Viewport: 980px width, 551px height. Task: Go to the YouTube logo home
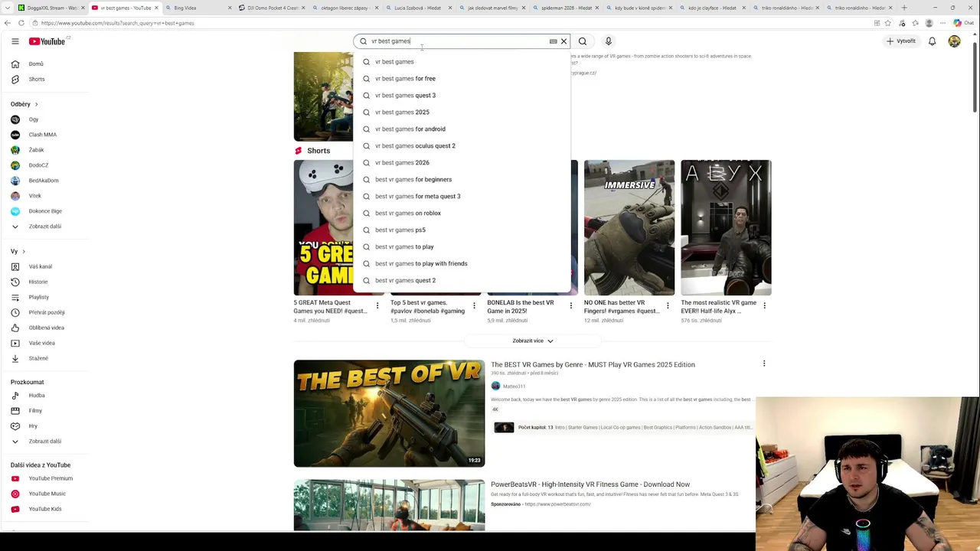[47, 41]
